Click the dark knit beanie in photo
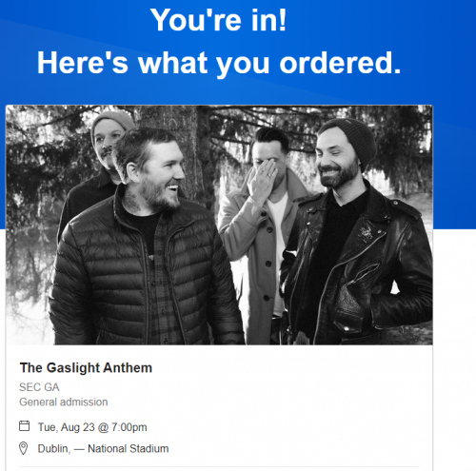Screen dimensions: 476x471 coord(350,140)
